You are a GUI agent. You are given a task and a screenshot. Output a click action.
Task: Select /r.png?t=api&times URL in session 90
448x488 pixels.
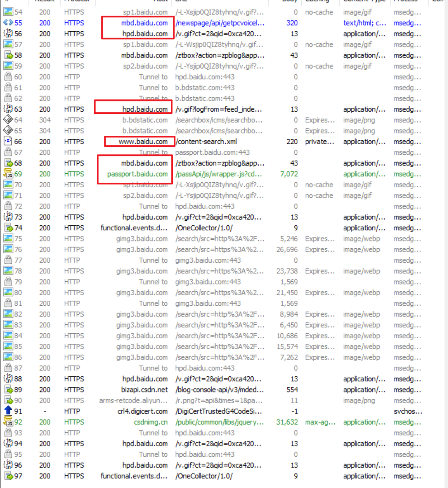[219, 400]
